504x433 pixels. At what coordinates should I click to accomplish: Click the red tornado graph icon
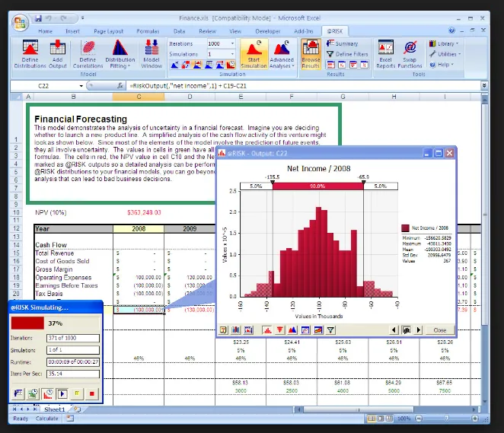279,330
